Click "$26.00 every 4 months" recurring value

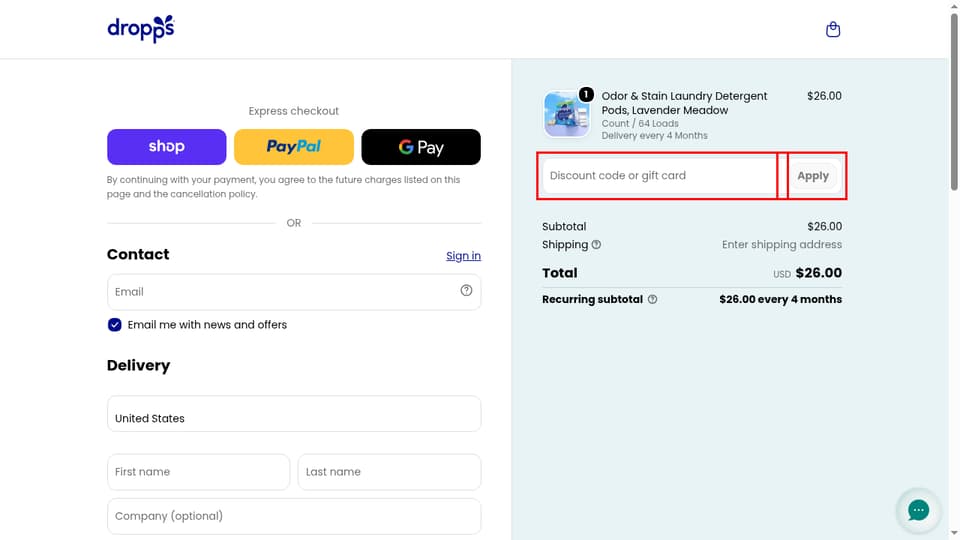pyautogui.click(x=781, y=299)
